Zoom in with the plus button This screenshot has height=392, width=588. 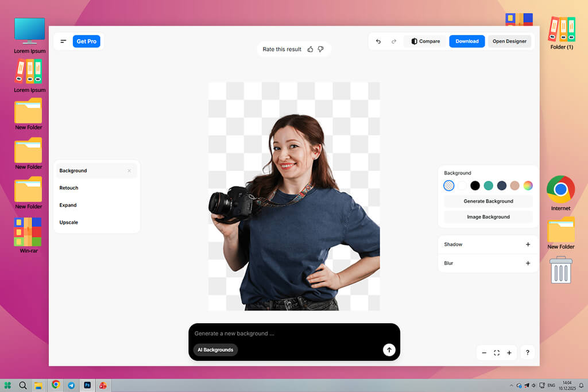tap(509, 352)
